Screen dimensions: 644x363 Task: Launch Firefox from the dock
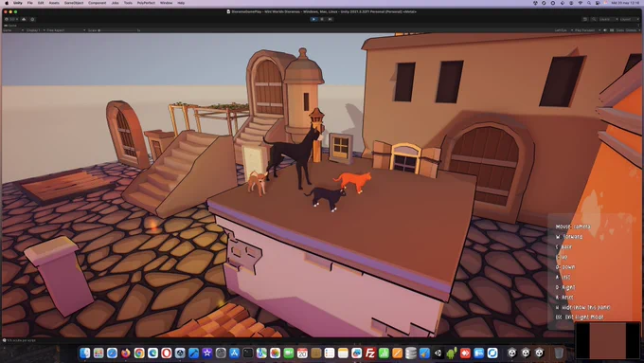[126, 353]
